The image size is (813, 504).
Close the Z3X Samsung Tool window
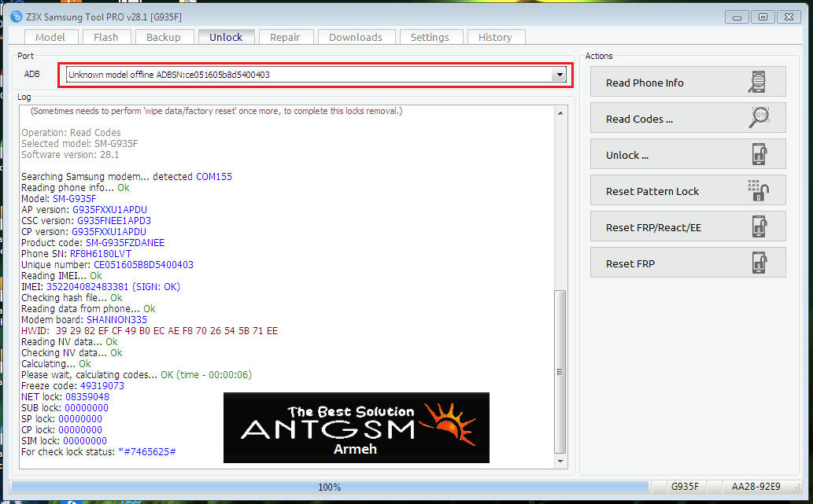(789, 17)
